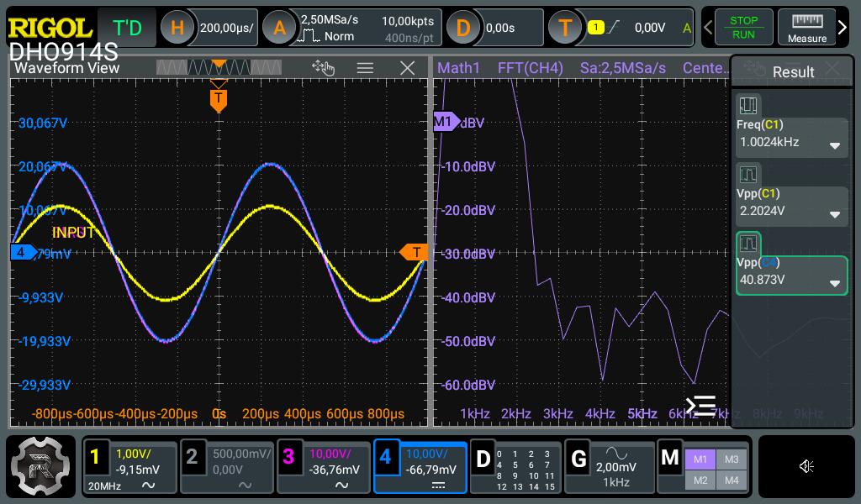The height and width of the screenshot is (504, 861).
Task: Tap the RIGOL logo menu
Action: tap(50, 27)
